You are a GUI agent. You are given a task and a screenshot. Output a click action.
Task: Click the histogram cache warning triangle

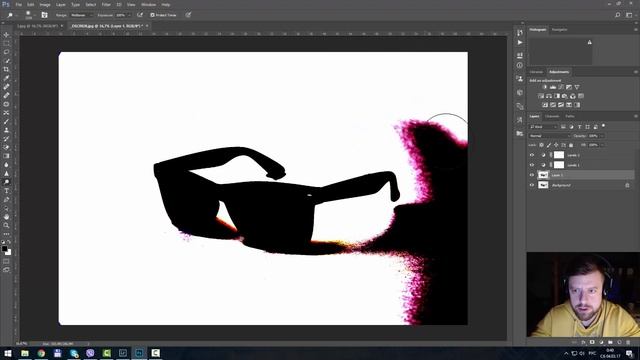[x=589, y=42]
